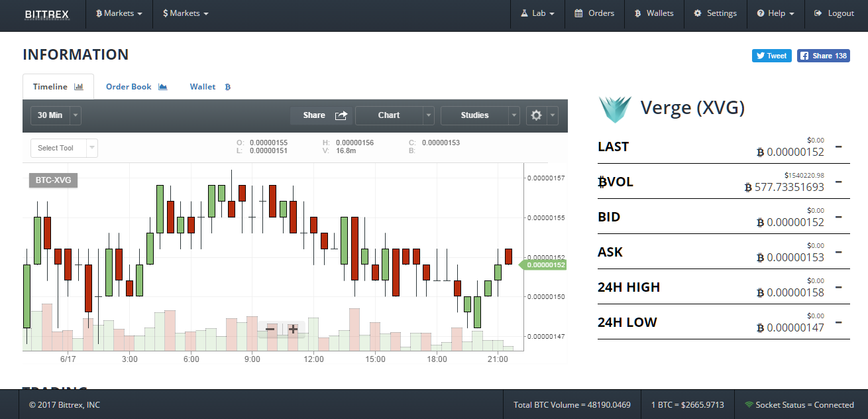Open the Bitcoin Markets menu
The width and height of the screenshot is (868, 419).
pyautogui.click(x=119, y=13)
